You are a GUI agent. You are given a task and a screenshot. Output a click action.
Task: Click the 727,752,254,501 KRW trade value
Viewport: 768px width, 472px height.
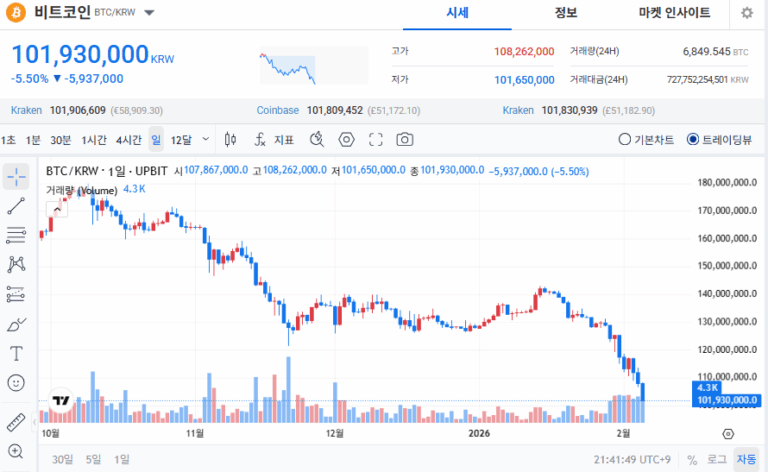(x=708, y=80)
